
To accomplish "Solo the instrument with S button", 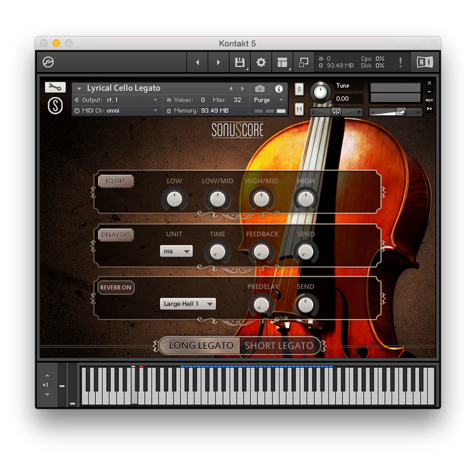I will click(x=299, y=90).
